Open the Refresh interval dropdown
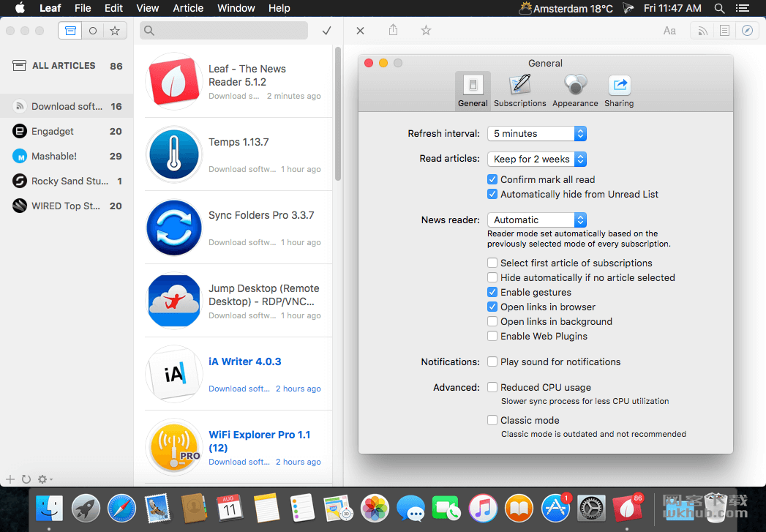This screenshot has height=532, width=766. coord(537,133)
